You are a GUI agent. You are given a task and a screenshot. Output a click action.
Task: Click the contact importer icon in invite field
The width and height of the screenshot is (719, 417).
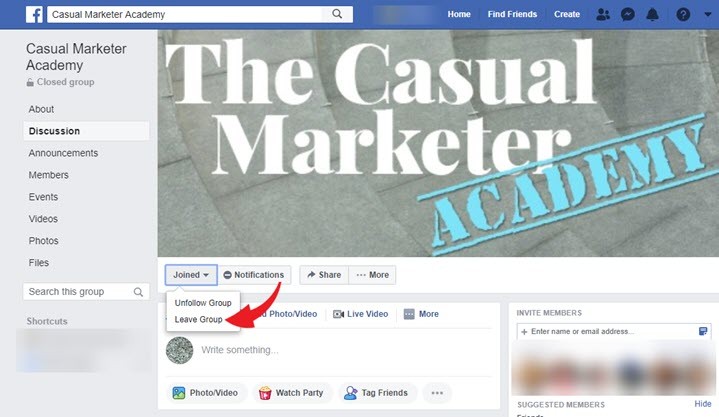pyautogui.click(x=702, y=331)
